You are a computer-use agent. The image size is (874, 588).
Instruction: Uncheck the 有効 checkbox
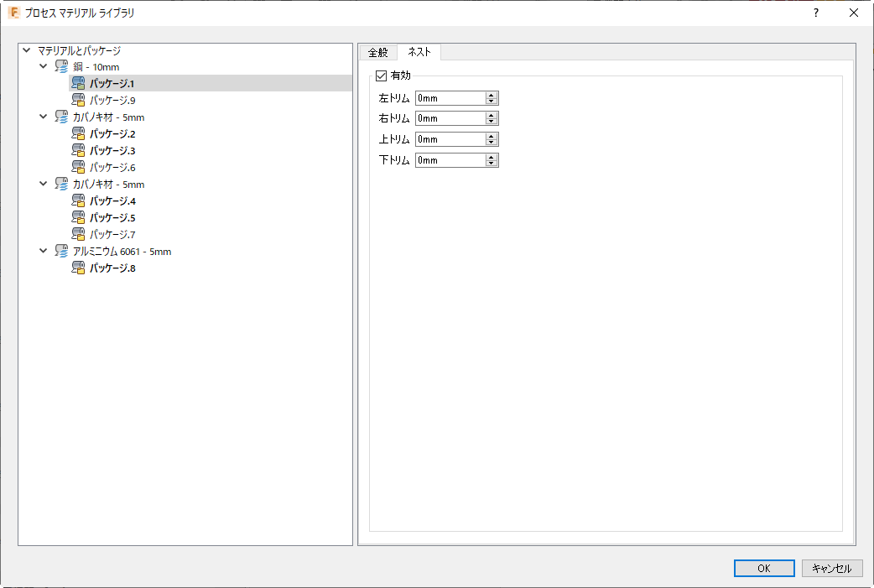coord(382,75)
